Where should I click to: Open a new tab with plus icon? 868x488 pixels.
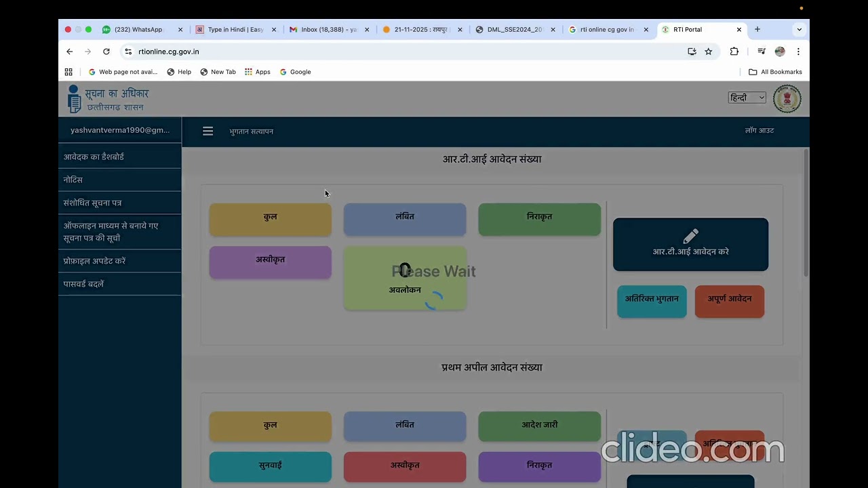757,29
